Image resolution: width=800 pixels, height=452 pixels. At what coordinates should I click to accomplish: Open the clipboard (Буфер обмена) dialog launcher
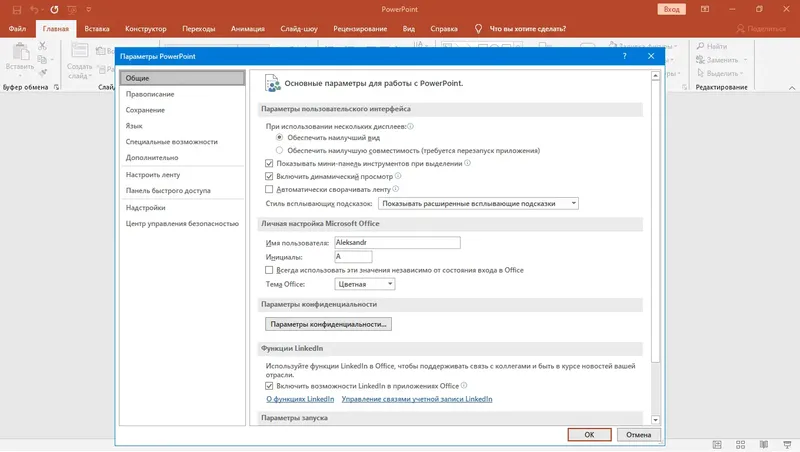point(56,87)
